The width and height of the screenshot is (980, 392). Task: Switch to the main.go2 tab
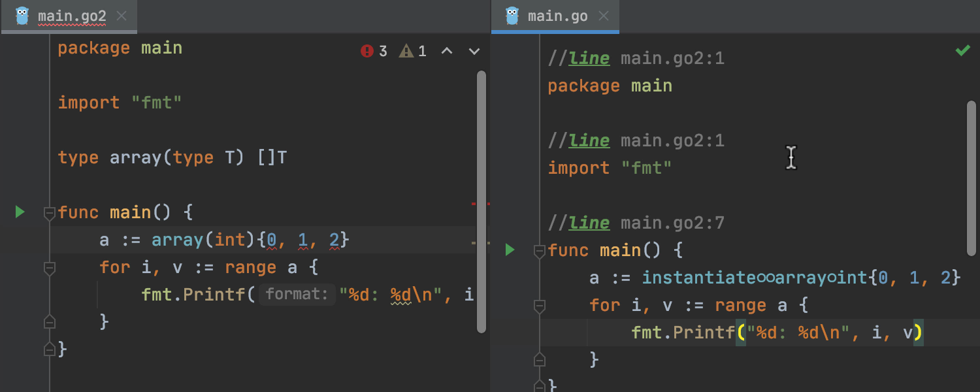pyautogui.click(x=72, y=16)
